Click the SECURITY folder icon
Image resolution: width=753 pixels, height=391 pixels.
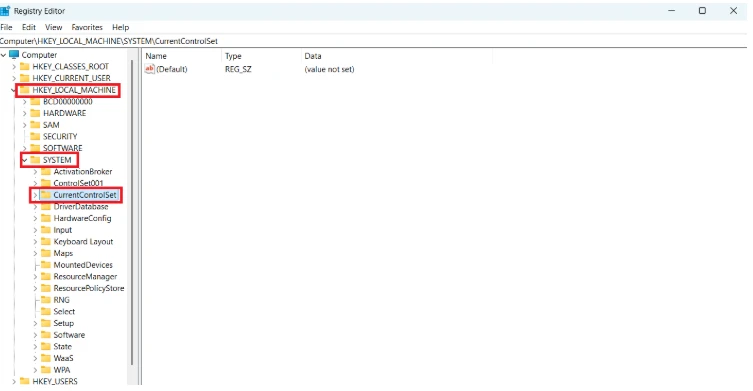(x=35, y=136)
